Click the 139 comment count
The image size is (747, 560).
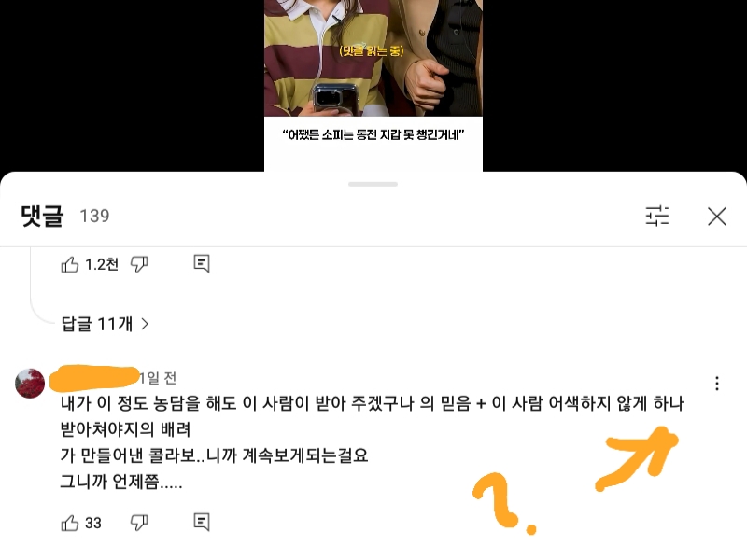[94, 217]
